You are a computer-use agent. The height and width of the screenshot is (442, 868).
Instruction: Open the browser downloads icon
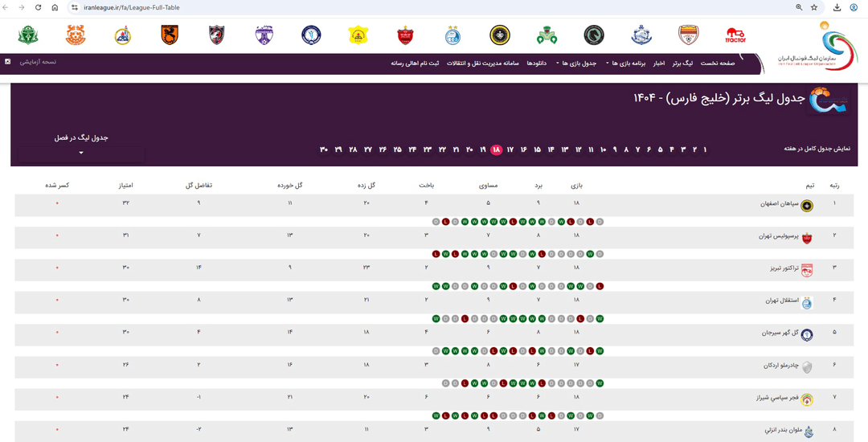tap(837, 7)
